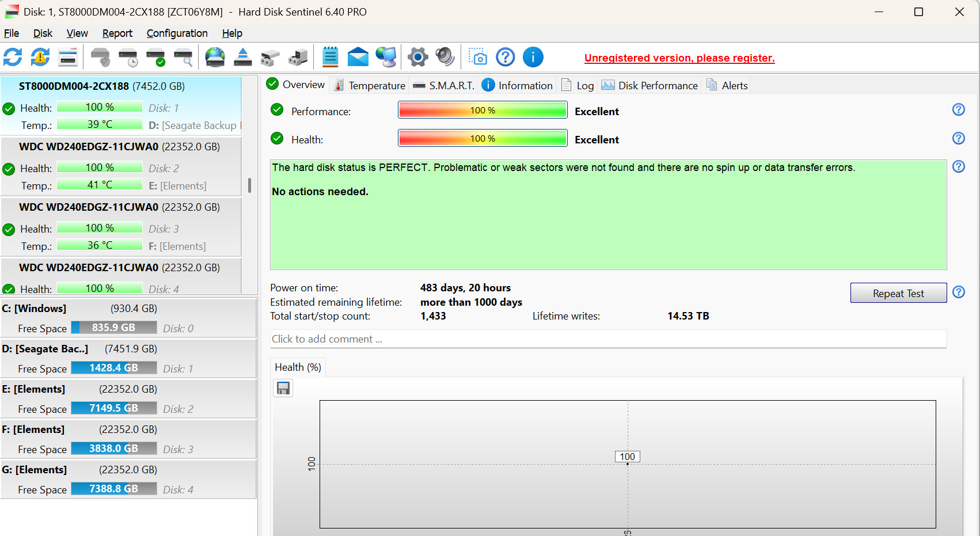Click the globe and monitor toolbar icon

[386, 57]
